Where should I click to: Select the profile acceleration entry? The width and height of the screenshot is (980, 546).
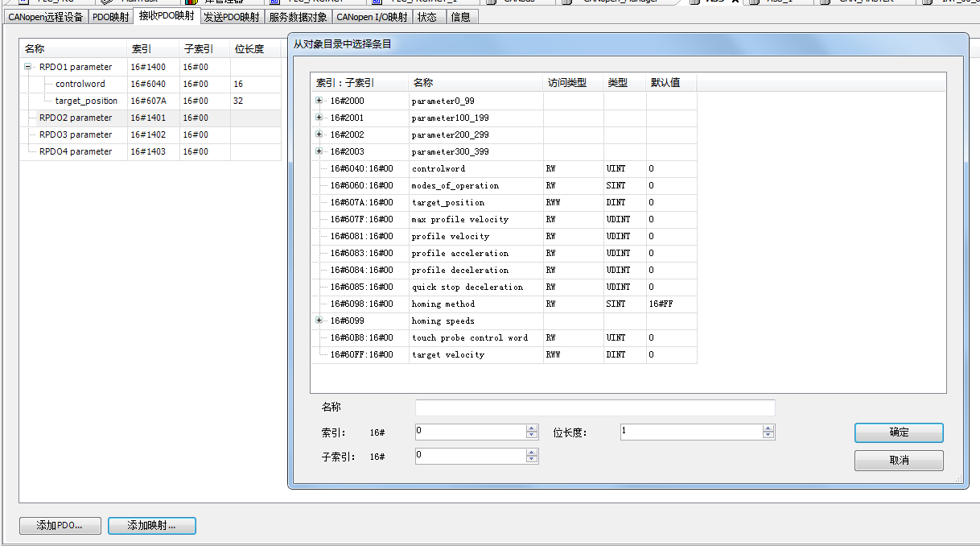[504, 253]
